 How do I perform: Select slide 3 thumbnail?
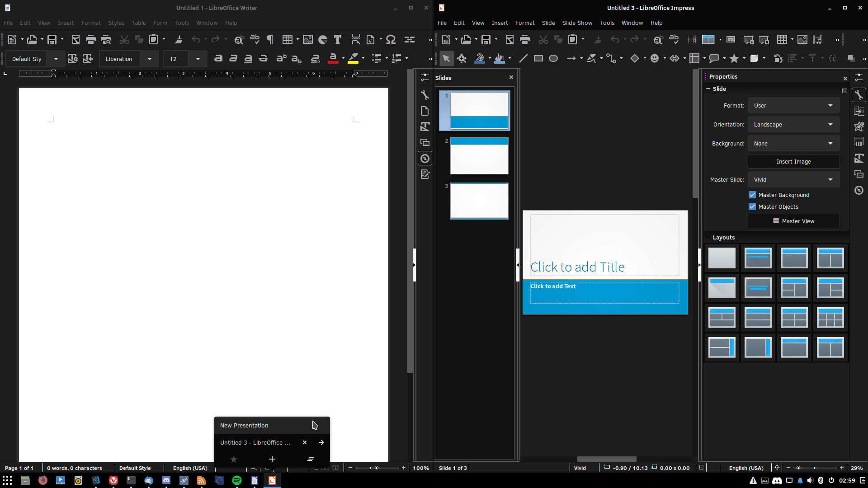click(479, 201)
